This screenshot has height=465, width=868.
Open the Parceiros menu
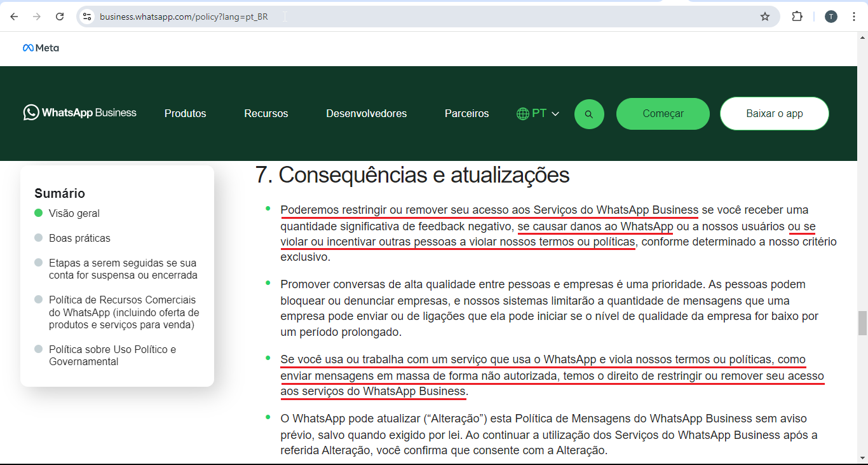467,113
